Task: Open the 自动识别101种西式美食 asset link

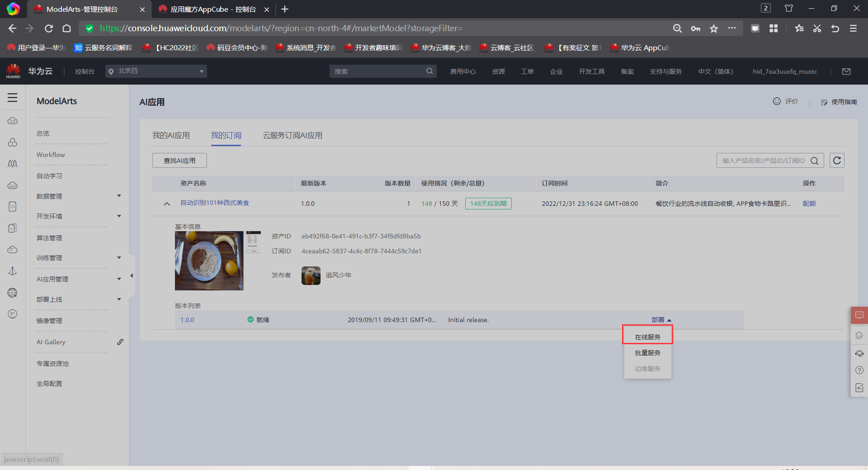Action: [x=215, y=203]
